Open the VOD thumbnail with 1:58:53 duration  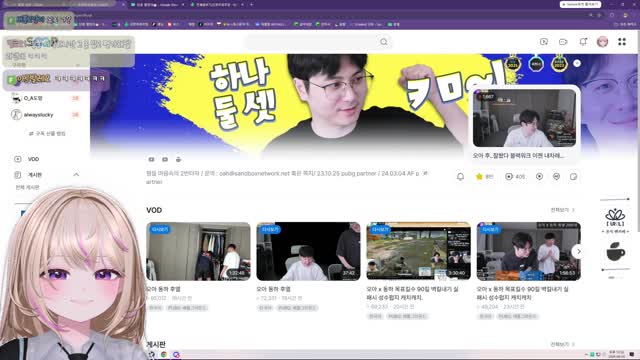pyautogui.click(x=529, y=251)
